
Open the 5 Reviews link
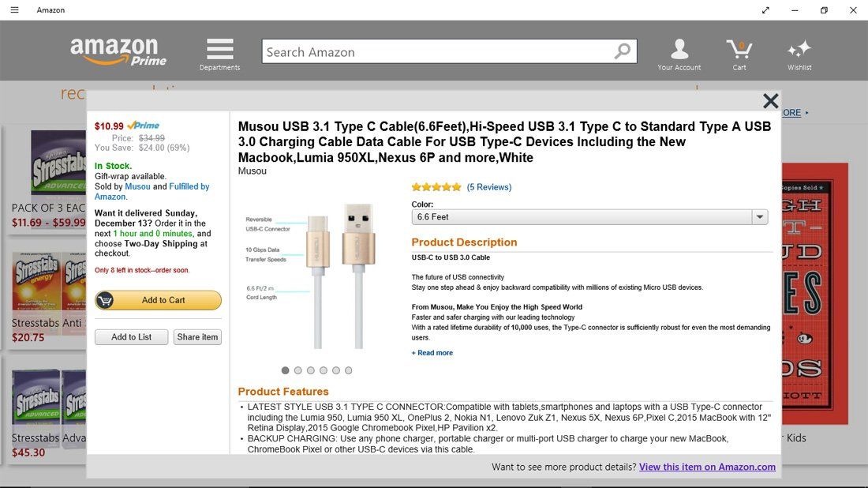tap(489, 187)
